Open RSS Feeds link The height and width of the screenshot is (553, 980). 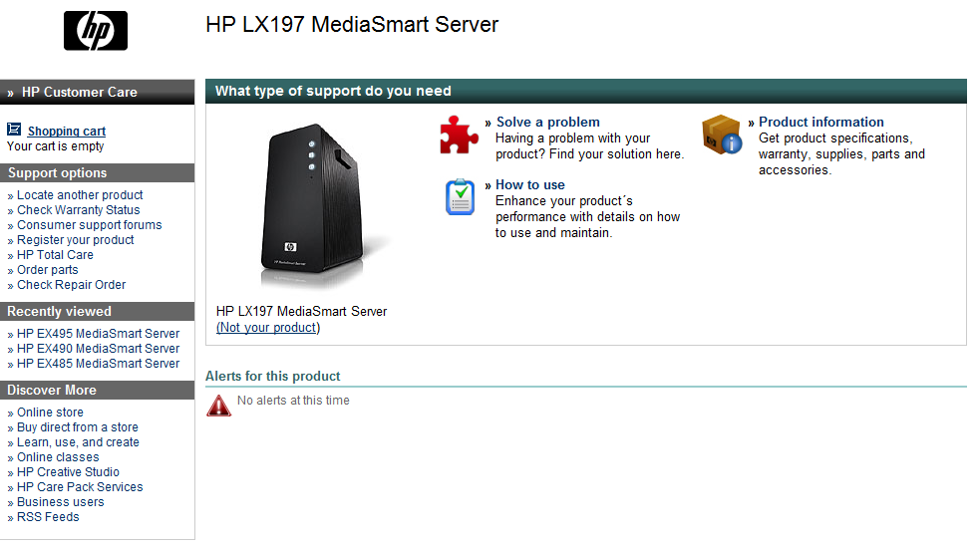[x=48, y=517]
